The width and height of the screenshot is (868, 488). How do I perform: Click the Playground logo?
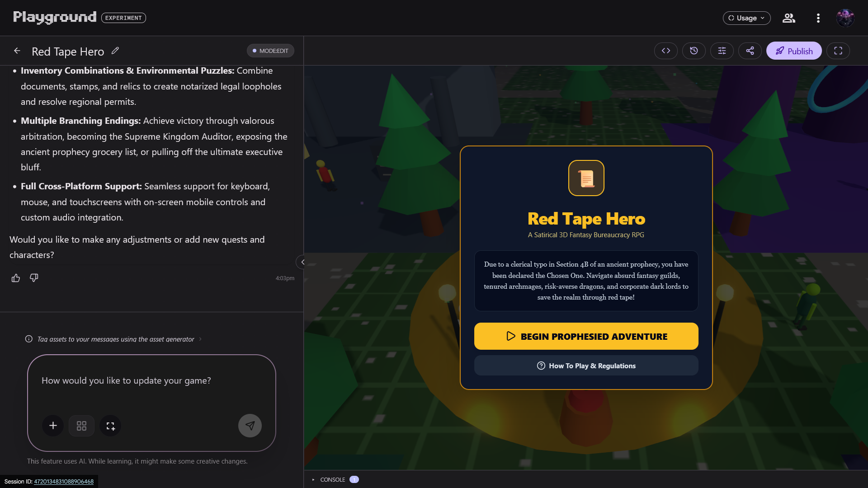(55, 17)
